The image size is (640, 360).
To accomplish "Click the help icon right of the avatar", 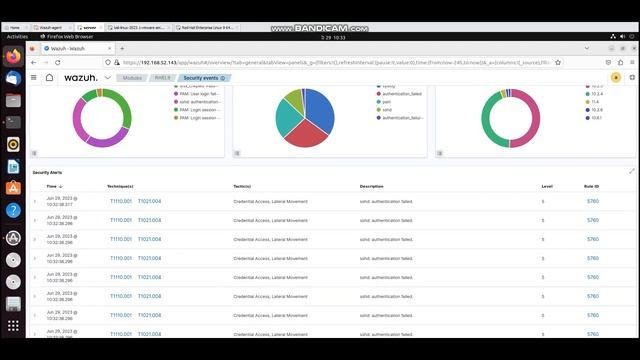I will [x=632, y=78].
